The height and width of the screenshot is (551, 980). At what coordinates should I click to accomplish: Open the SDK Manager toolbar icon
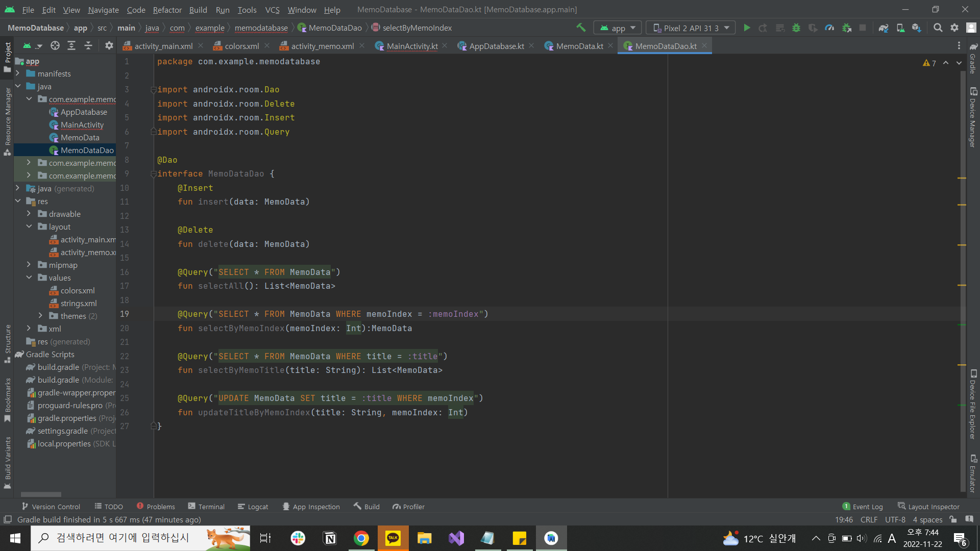(917, 28)
